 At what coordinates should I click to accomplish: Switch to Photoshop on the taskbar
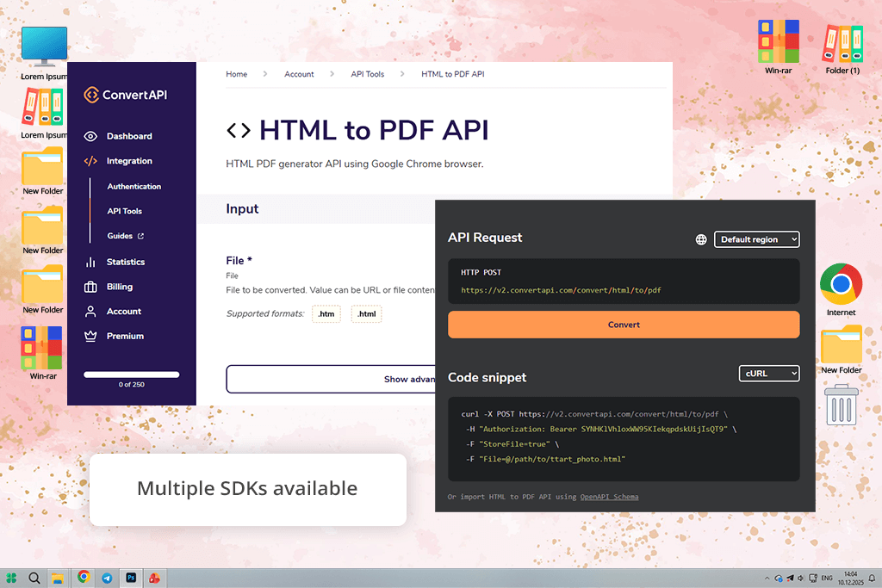click(x=131, y=578)
